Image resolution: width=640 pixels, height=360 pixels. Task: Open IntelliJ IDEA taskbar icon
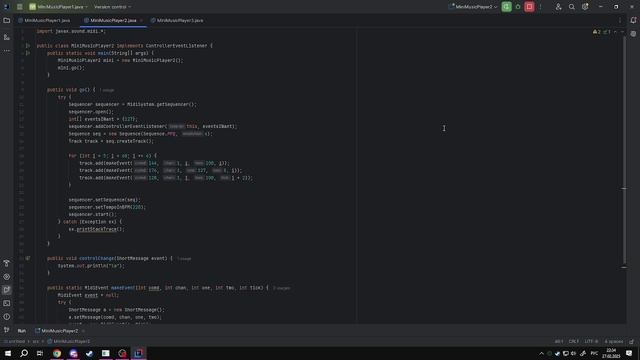(x=138, y=353)
